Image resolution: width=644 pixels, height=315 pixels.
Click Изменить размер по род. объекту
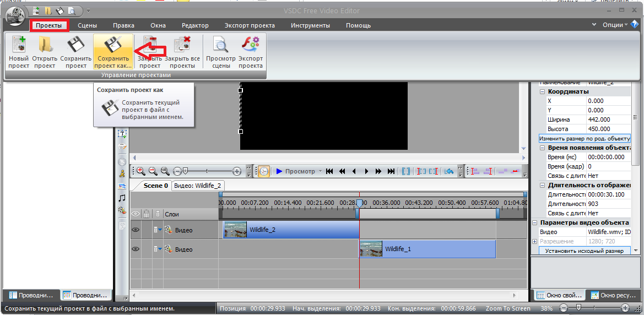pos(584,138)
